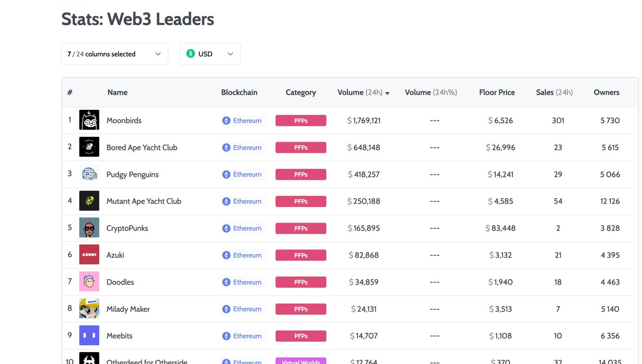Viewport: 642px width, 364px height.
Task: Open the USD currency dropdown
Action: (210, 54)
